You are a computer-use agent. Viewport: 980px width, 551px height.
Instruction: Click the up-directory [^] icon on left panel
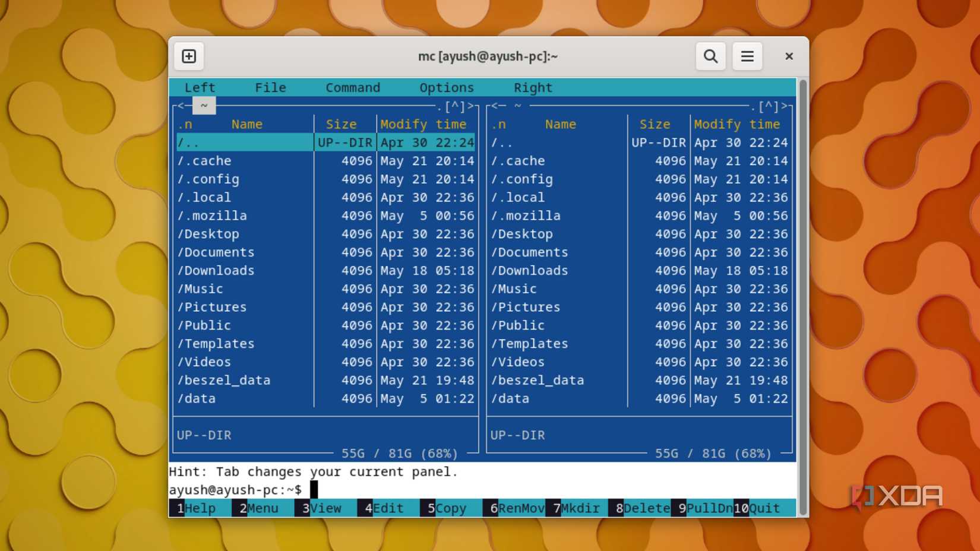pos(454,106)
